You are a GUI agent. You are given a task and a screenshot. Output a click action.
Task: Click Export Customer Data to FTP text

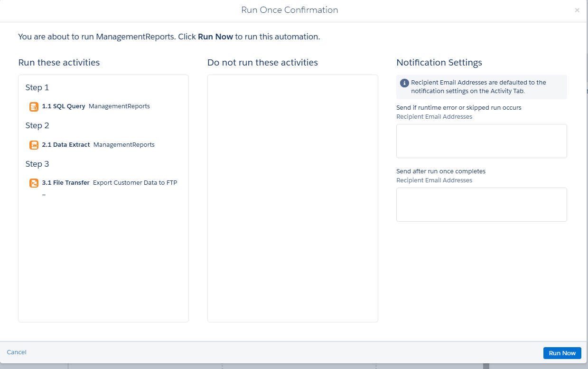click(x=135, y=182)
